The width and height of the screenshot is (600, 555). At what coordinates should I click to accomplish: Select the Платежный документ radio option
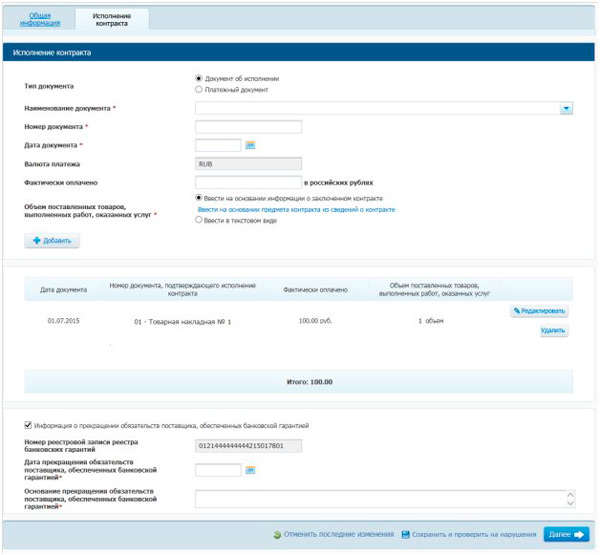click(x=199, y=89)
